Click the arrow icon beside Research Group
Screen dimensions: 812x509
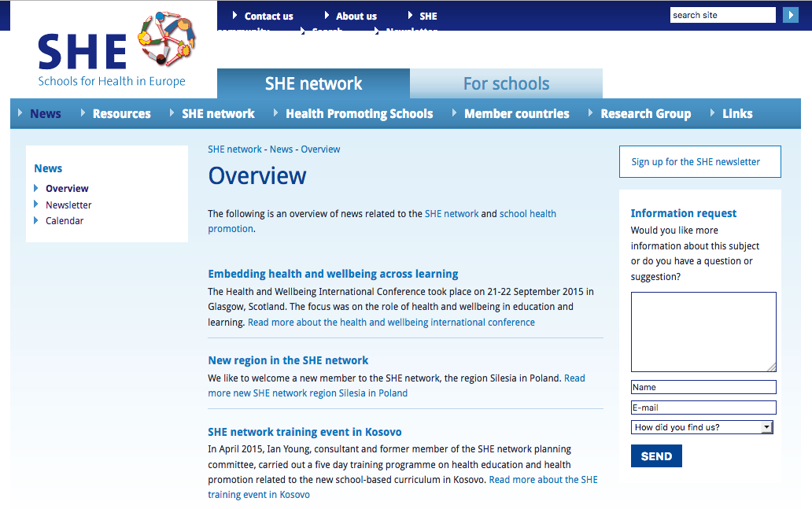pyautogui.click(x=590, y=112)
